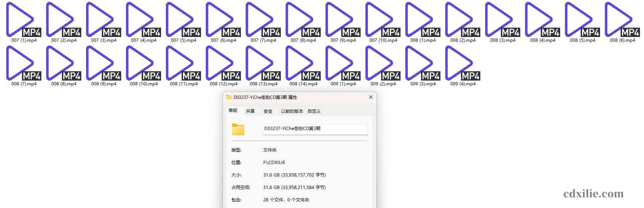Viewport: 644px width, 208px height.
Task: Select the 007 (9).mp4 file icon
Action: point(343,20)
